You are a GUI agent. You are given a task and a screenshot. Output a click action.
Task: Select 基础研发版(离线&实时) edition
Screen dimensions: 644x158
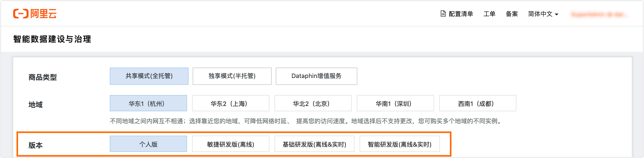(314, 144)
